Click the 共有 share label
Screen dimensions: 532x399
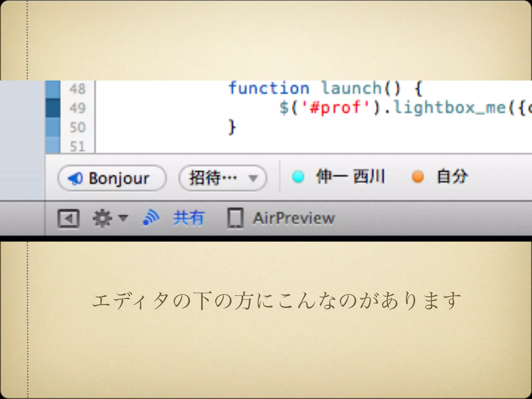(189, 218)
